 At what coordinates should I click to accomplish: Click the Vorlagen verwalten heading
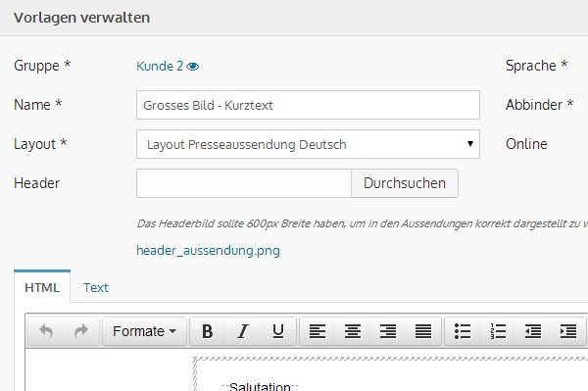(81, 18)
